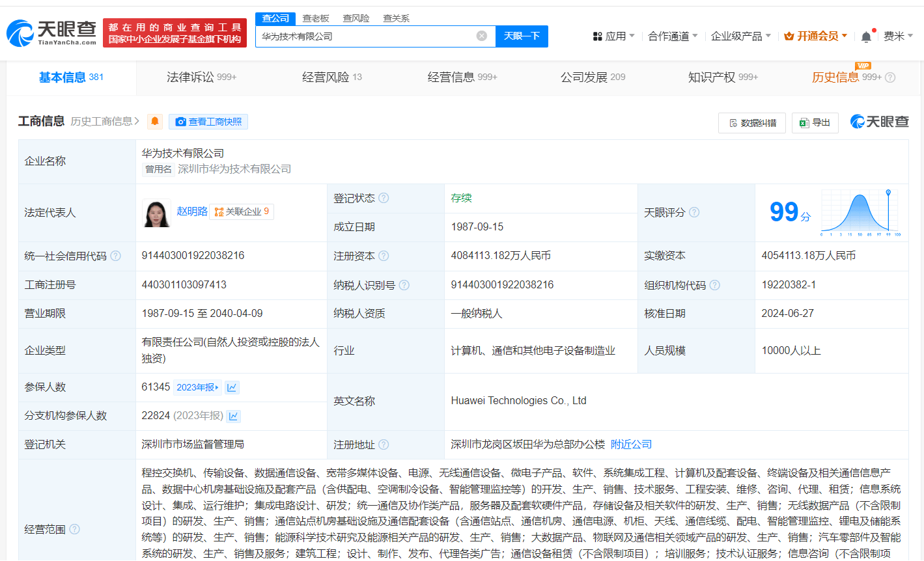This screenshot has width=924, height=561.
Task: Select the 公司发展 tab
Action: pyautogui.click(x=593, y=77)
